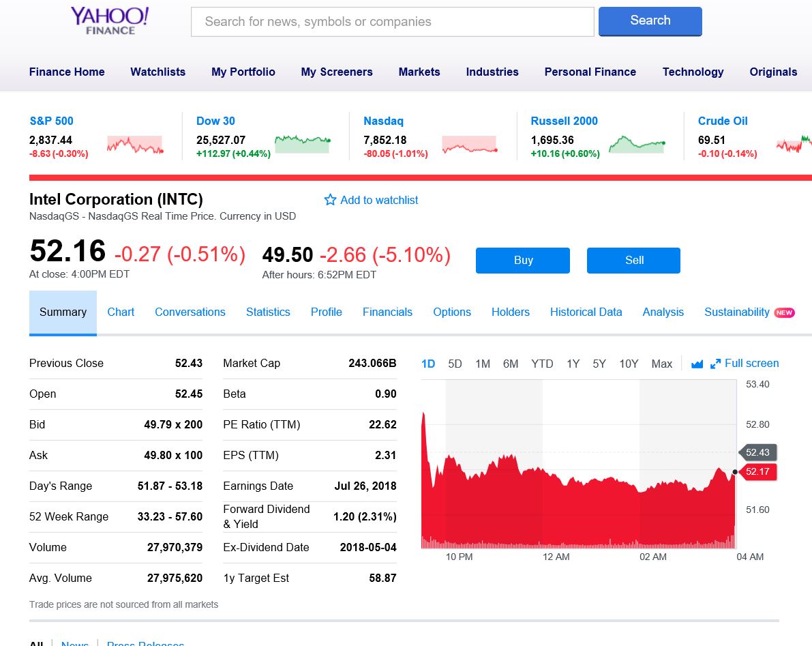Click the search input field
Viewport: 812px width, 646px height.
point(392,22)
